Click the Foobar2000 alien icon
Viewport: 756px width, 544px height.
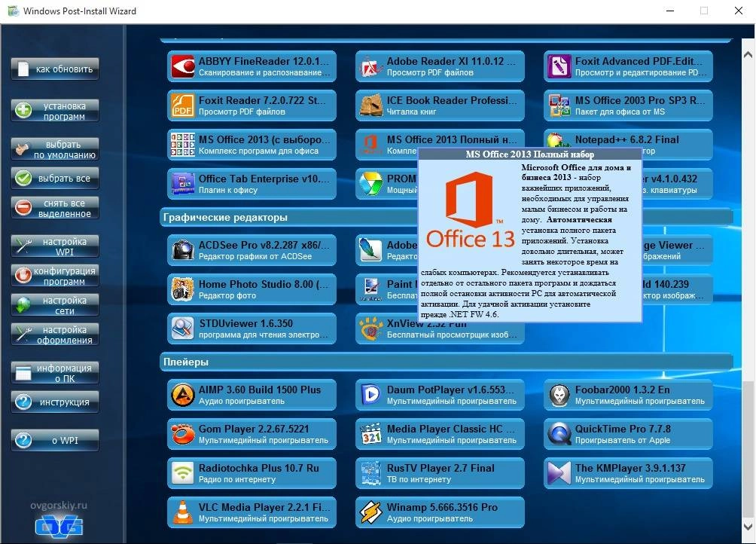[559, 395]
